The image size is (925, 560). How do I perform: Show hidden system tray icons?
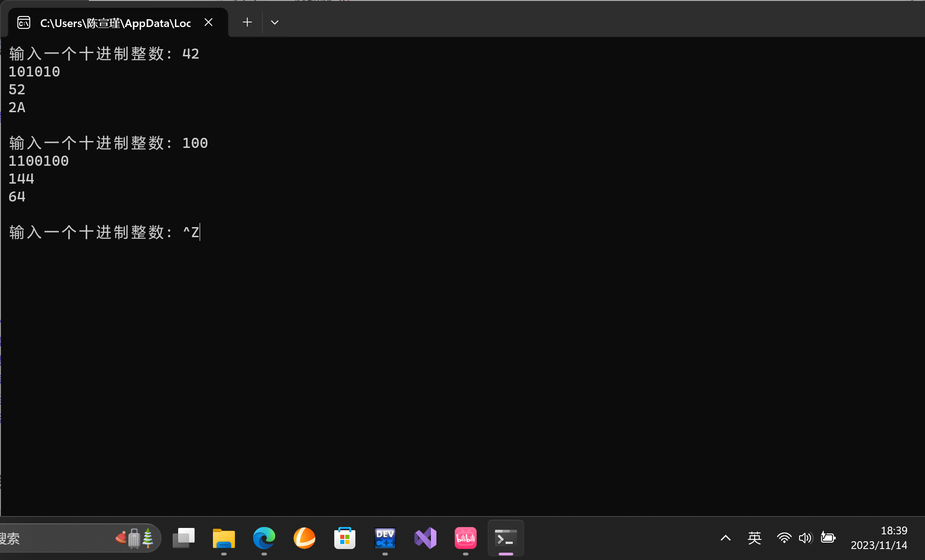click(x=725, y=538)
